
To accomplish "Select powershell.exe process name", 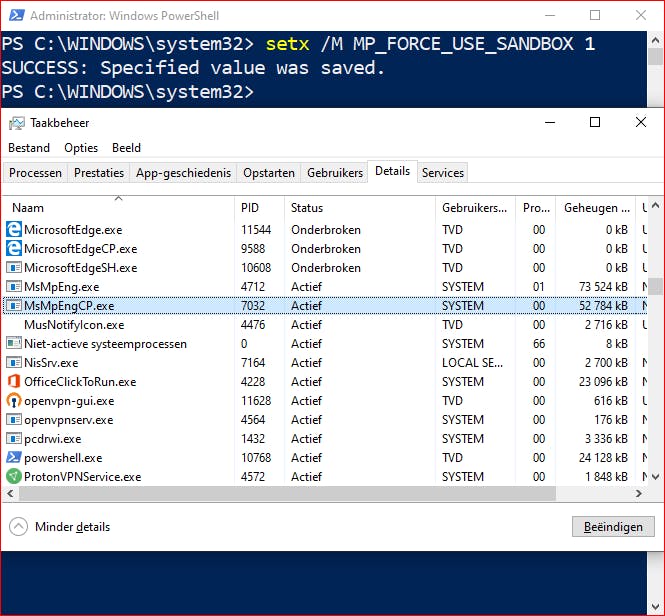I will (63, 458).
